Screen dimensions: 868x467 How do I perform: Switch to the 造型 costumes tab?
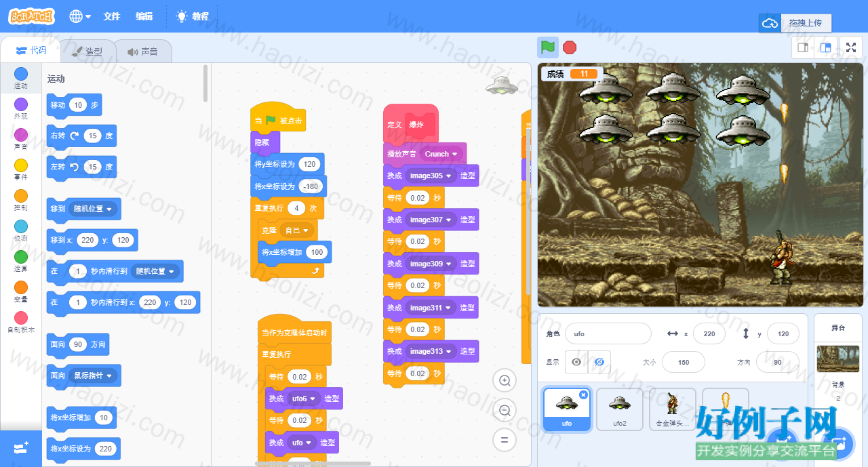point(88,52)
